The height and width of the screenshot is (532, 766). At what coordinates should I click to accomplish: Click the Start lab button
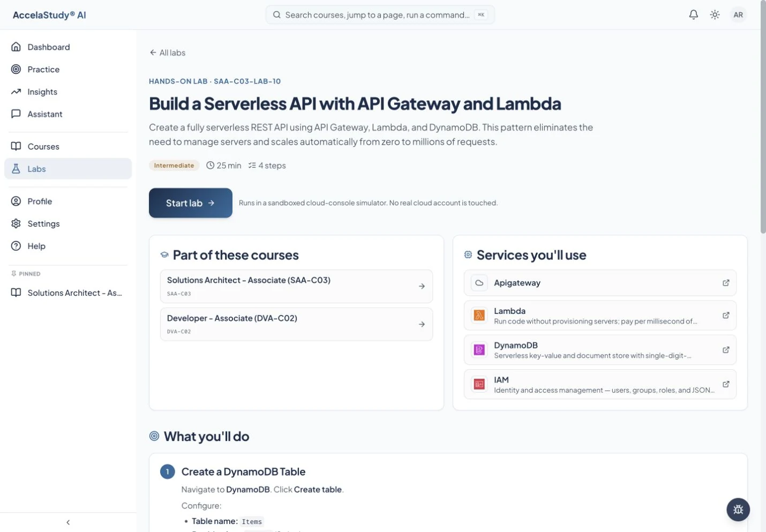click(x=191, y=203)
